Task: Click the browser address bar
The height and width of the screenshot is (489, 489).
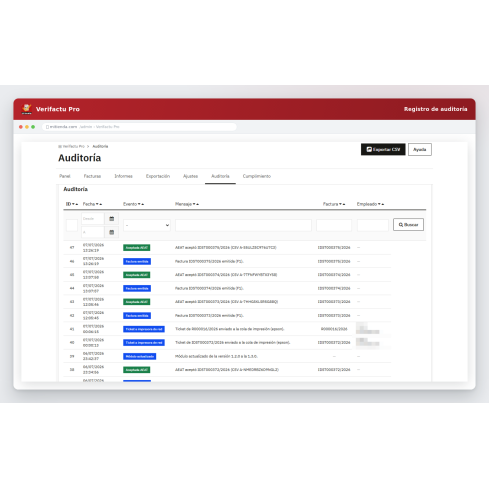Action: [139, 127]
